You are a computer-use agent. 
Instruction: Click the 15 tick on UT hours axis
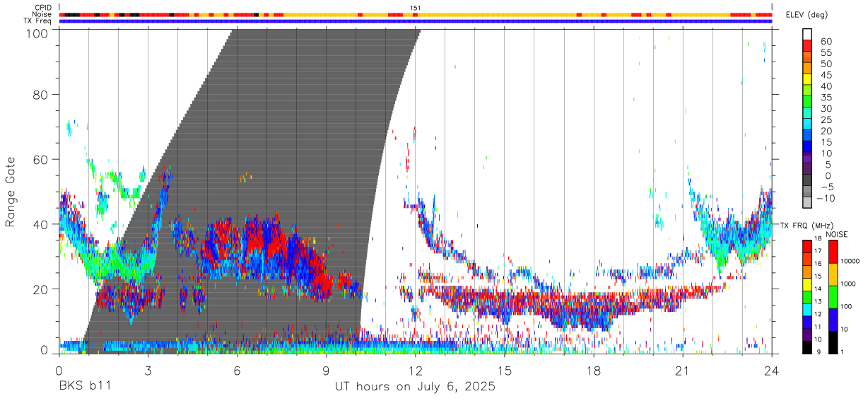pos(505,370)
